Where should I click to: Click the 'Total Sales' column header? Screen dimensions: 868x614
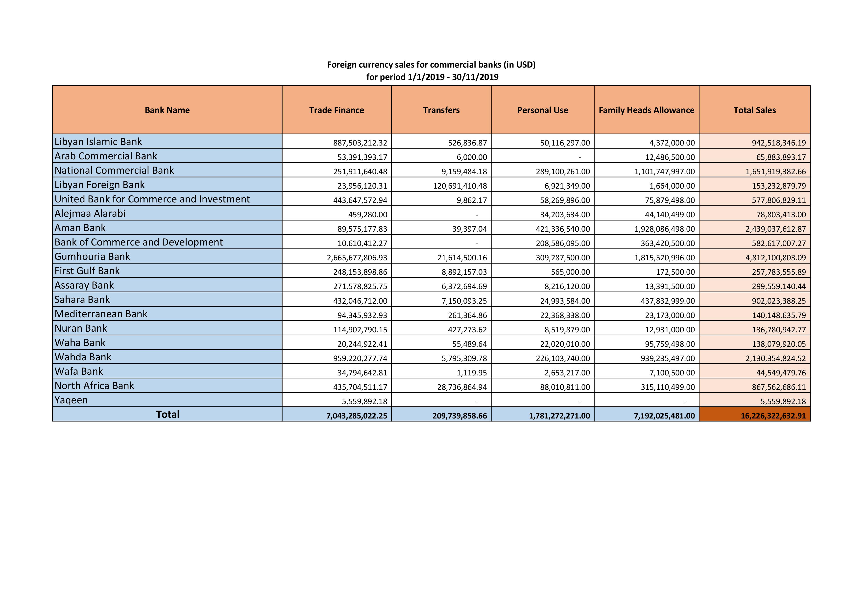coord(755,110)
